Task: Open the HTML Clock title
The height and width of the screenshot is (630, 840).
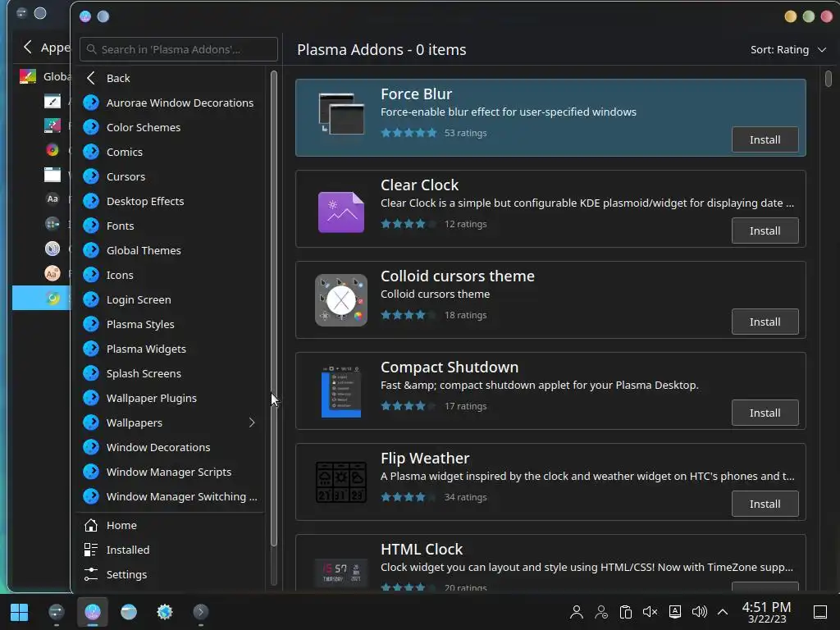Action: click(421, 550)
